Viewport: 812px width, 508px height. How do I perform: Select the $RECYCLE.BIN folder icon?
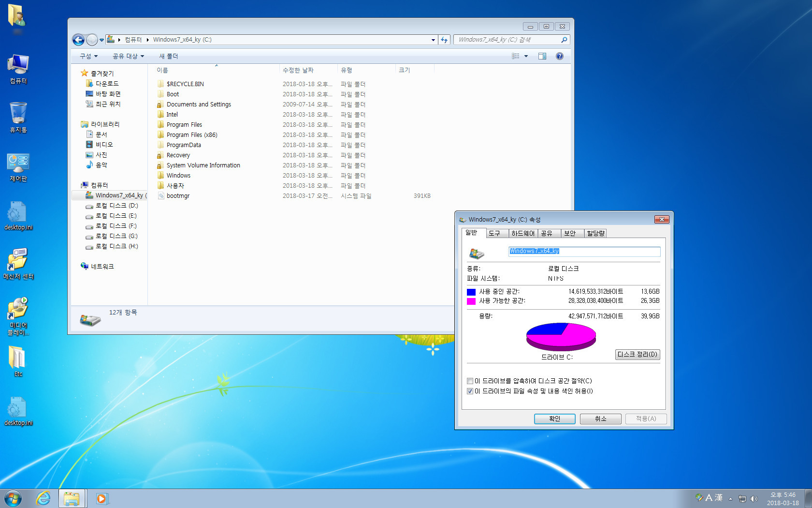coord(160,84)
